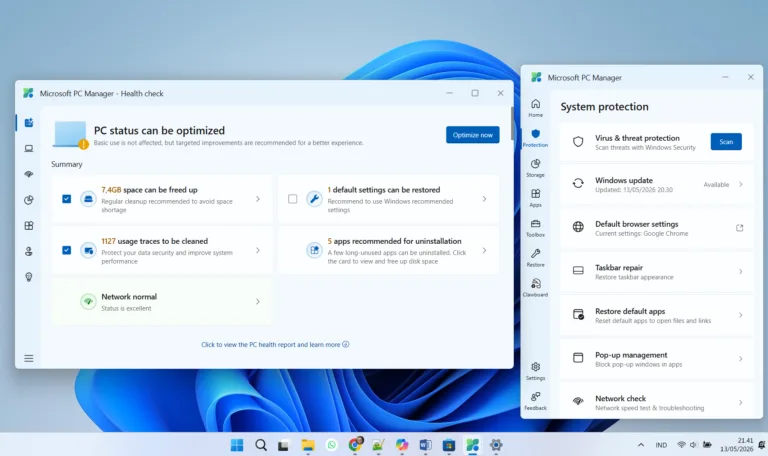Open the Restore default apps chevron

point(741,315)
